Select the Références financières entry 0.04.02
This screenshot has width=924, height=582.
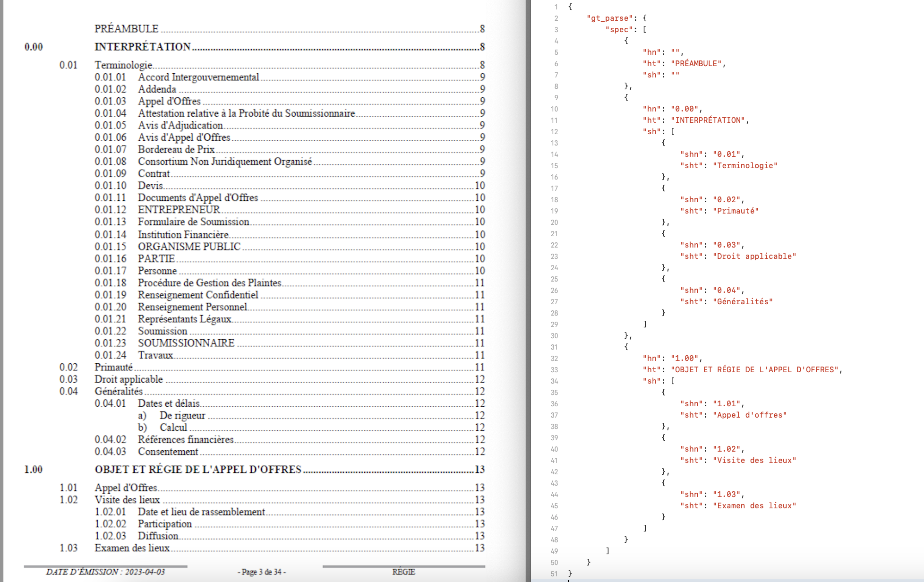[x=186, y=439]
